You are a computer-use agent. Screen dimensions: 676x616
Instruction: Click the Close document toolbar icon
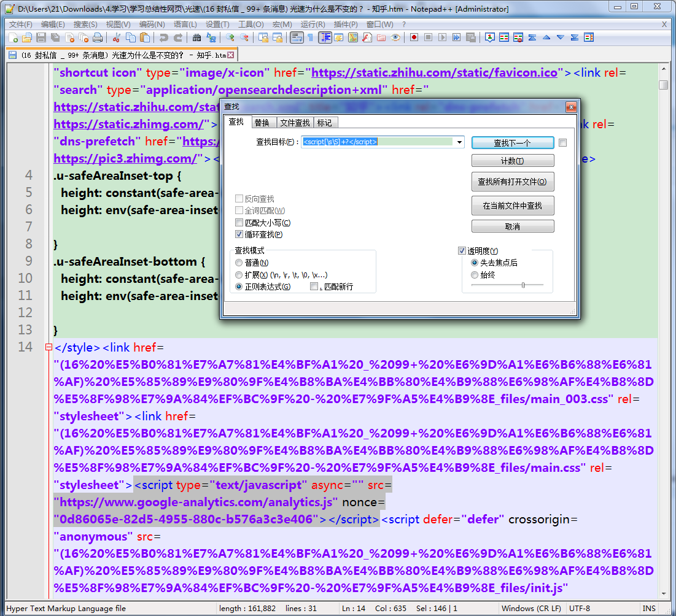tap(69, 38)
